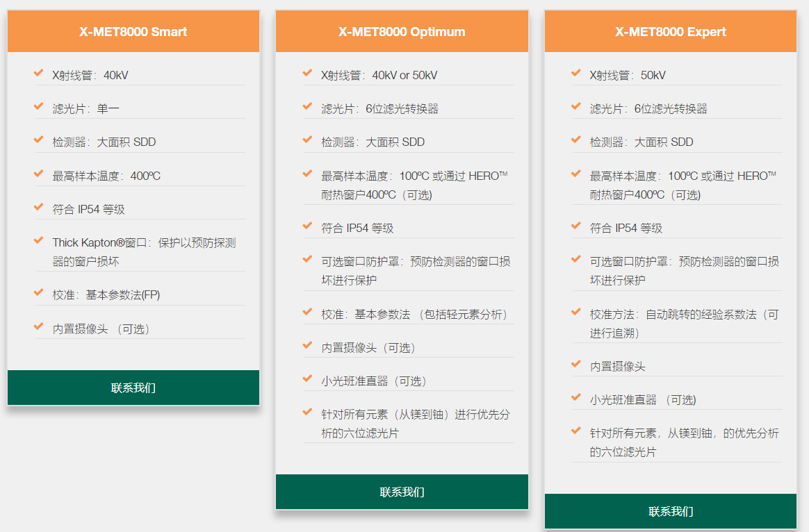This screenshot has height=532, width=809.
Task: Click text 滤光片：6位滤光转换器 in Optimum card
Action: coord(379,109)
